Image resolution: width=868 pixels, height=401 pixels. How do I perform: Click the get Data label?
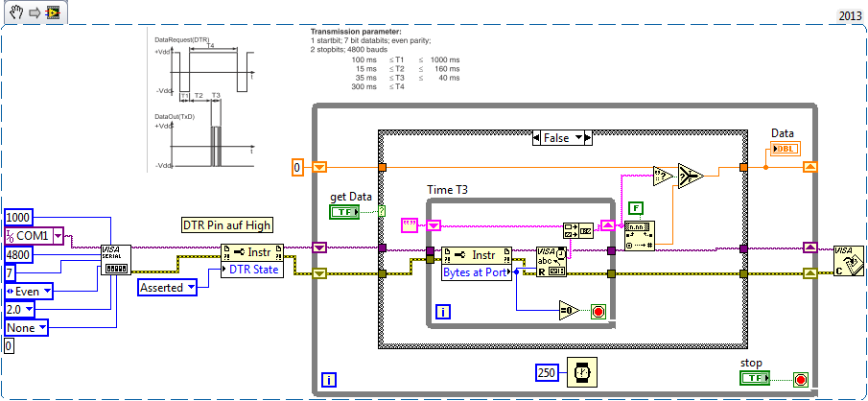point(351,196)
